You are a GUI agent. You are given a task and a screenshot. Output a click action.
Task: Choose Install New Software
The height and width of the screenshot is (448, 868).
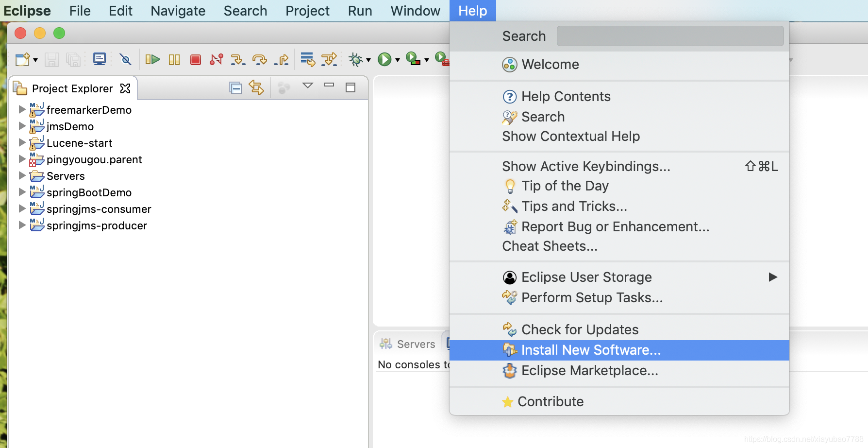pyautogui.click(x=619, y=350)
